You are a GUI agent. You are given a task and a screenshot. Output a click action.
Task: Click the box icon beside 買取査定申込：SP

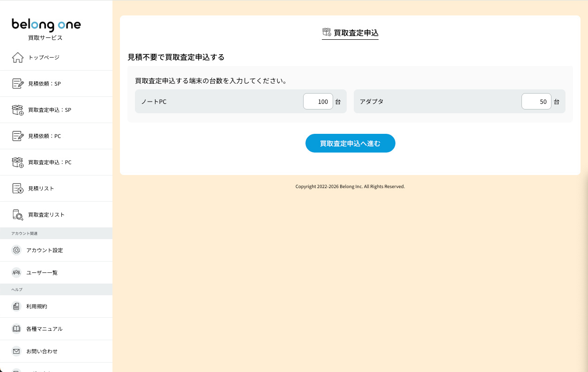coord(17,110)
